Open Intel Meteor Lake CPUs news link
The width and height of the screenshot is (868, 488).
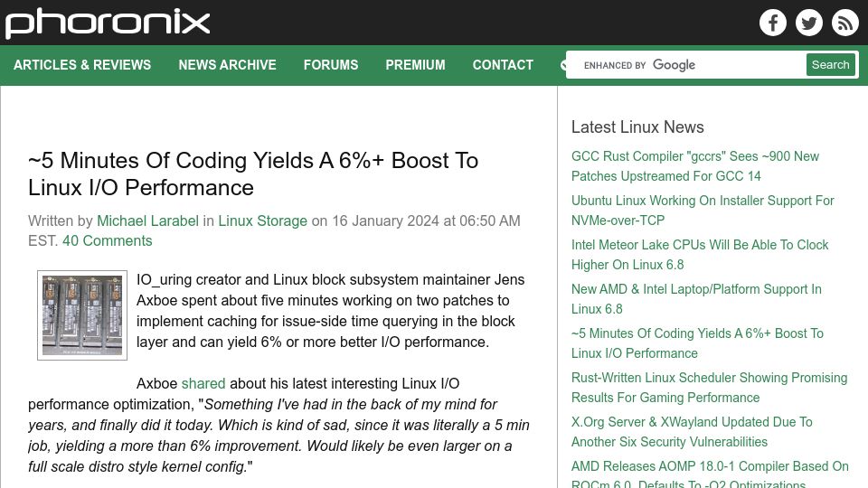[700, 255]
